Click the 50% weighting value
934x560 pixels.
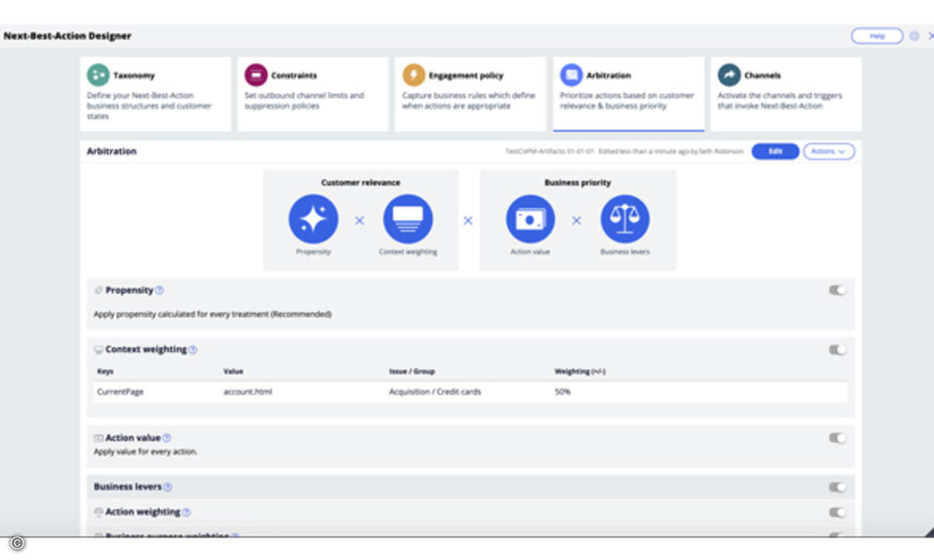click(x=562, y=392)
